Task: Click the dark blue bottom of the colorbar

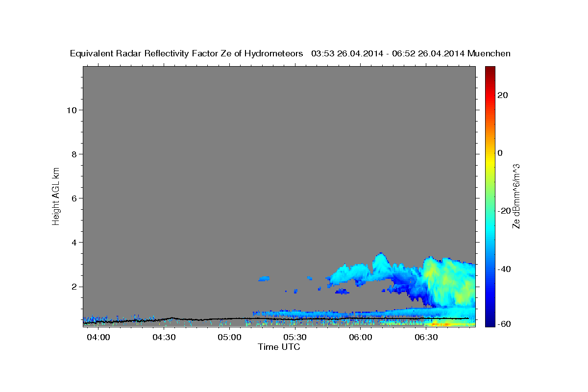Action: [490, 321]
